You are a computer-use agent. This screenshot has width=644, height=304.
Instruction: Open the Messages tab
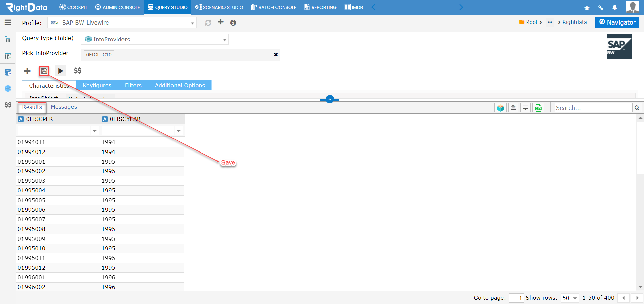(x=64, y=107)
